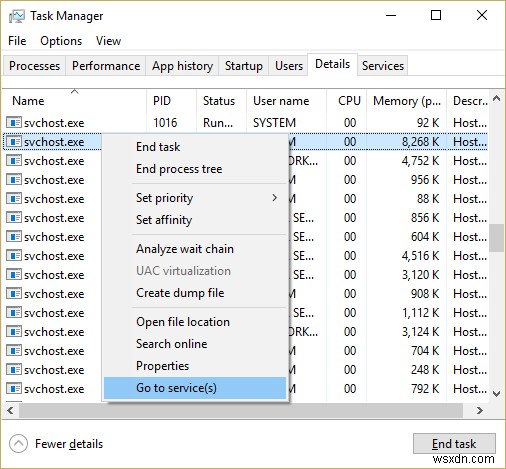This screenshot has height=469, width=506.
Task: Select Analyze wait chain
Action: pos(195,249)
